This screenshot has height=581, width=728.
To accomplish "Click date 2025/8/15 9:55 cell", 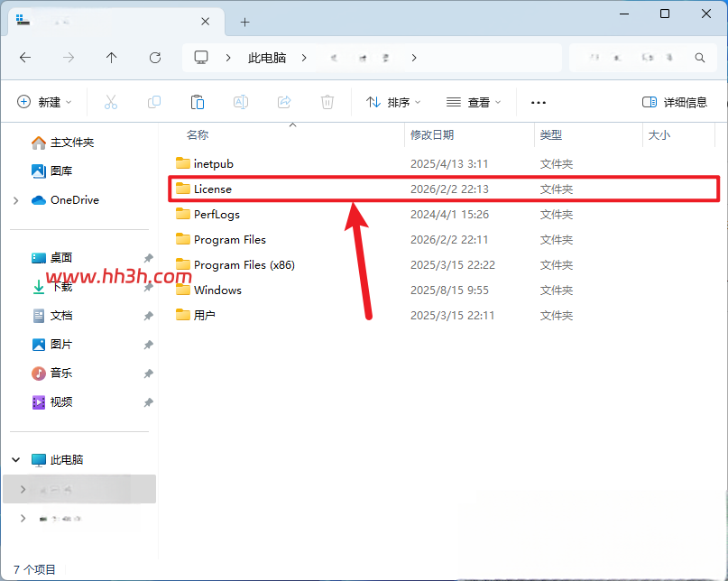I will tap(449, 290).
